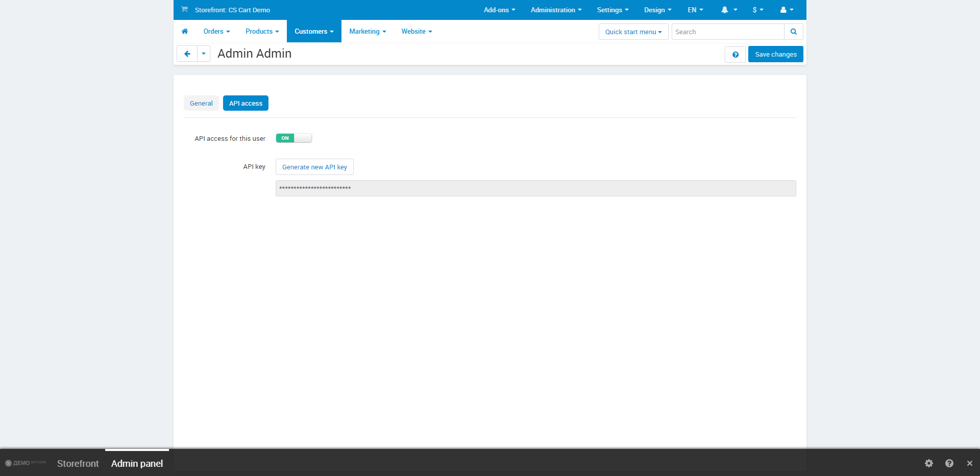Select the API access tab
This screenshot has width=980, height=476.
pos(246,103)
